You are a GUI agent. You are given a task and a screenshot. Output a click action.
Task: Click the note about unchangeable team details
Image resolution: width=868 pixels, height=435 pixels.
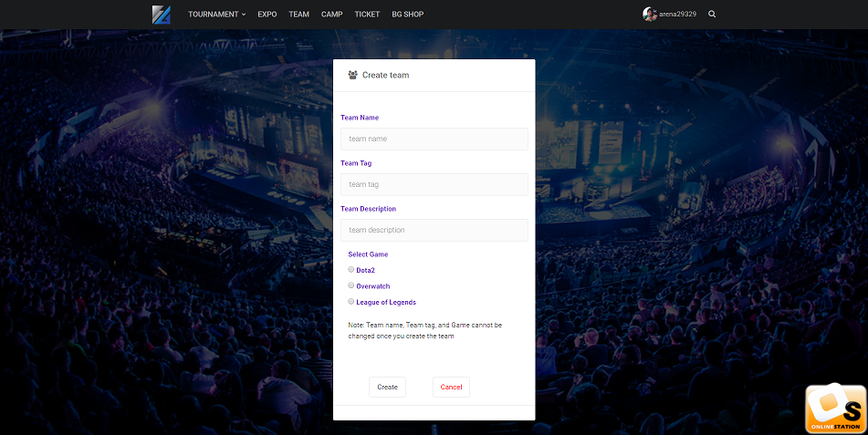(x=425, y=330)
